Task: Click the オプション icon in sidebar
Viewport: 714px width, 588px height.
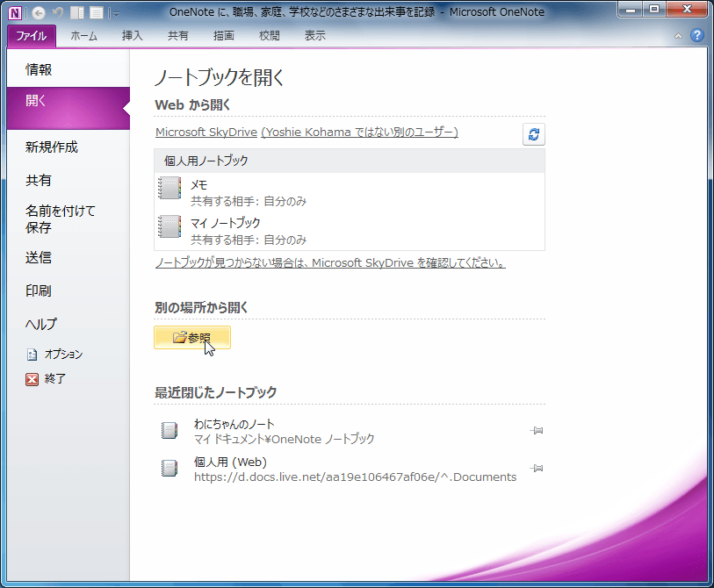Action: (32, 355)
